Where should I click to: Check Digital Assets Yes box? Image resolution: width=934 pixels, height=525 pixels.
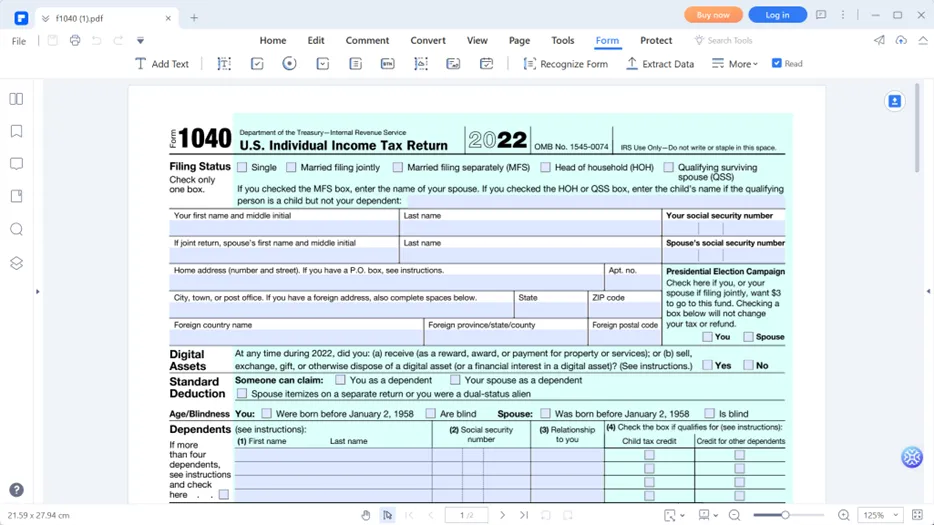(707, 365)
